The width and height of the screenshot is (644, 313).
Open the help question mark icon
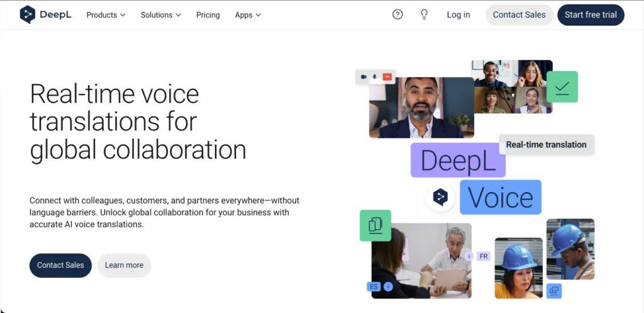click(x=397, y=14)
